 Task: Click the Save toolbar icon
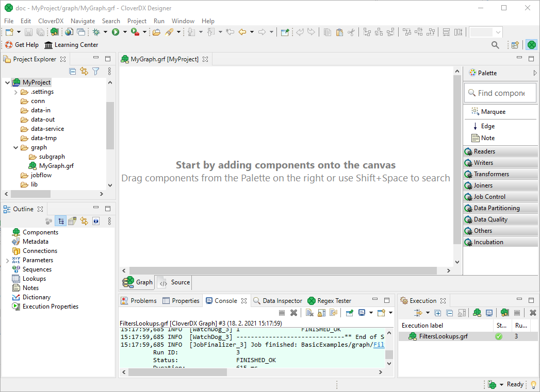(x=28, y=32)
